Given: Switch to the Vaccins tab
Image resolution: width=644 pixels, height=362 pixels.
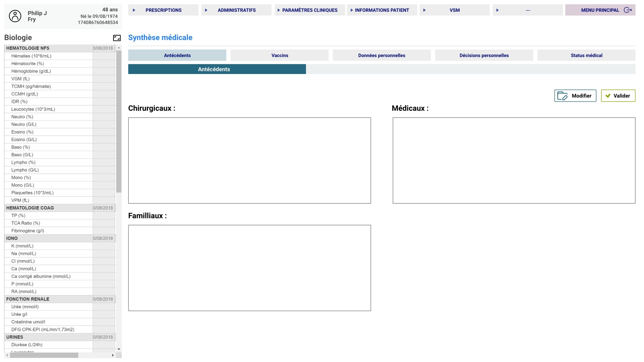Looking at the screenshot, I should pyautogui.click(x=279, y=55).
